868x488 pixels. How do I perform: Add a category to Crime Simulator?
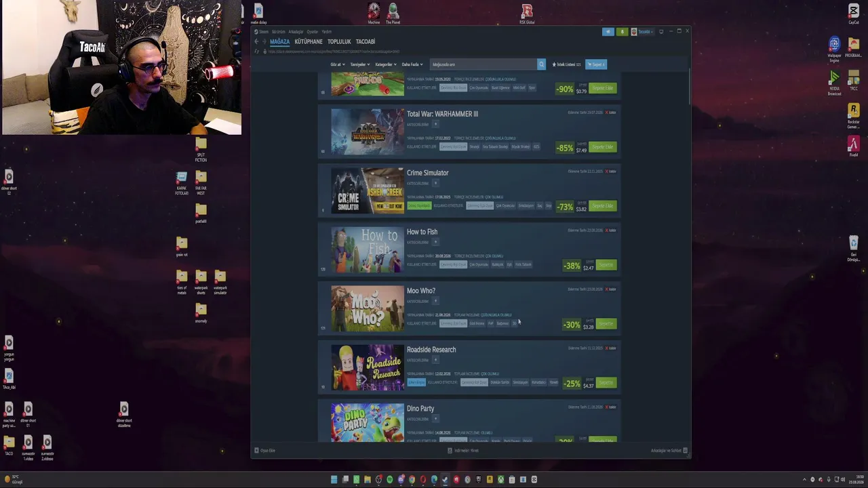coord(435,184)
